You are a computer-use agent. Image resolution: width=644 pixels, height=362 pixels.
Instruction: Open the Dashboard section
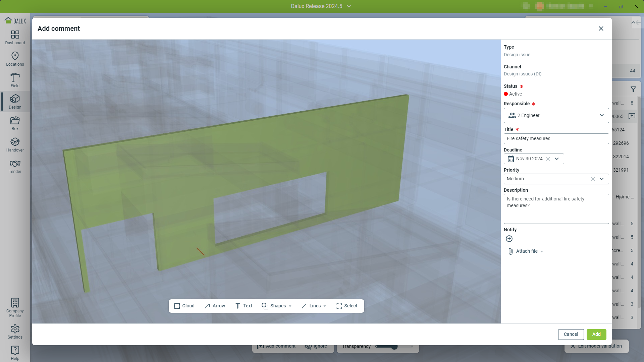point(15,38)
